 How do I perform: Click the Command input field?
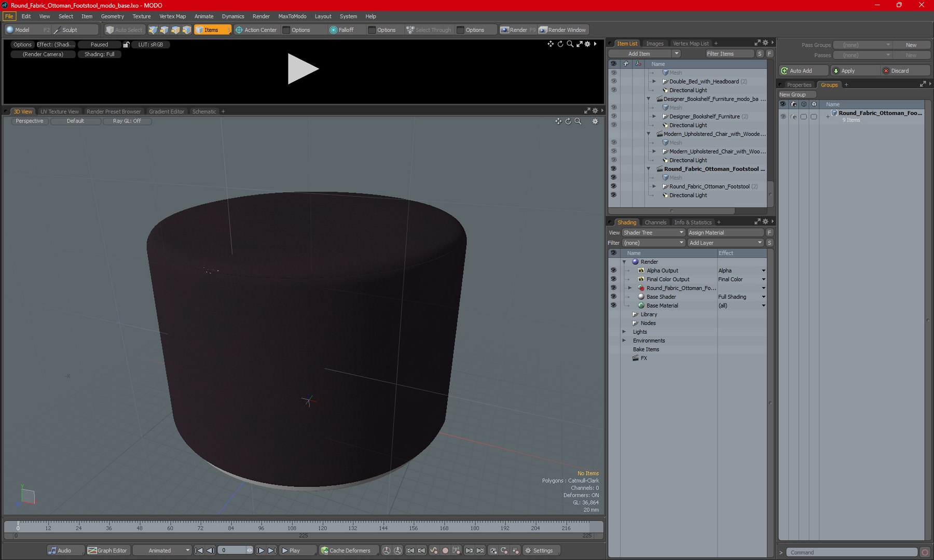pos(851,553)
